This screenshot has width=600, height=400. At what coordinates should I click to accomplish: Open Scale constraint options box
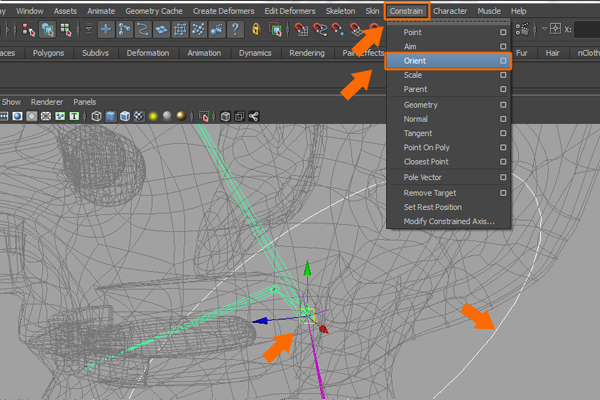tap(503, 75)
